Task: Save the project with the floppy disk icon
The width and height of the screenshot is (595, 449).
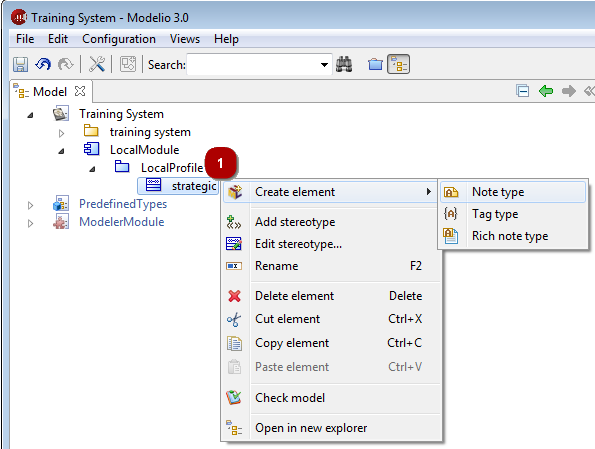Action: [x=20, y=64]
